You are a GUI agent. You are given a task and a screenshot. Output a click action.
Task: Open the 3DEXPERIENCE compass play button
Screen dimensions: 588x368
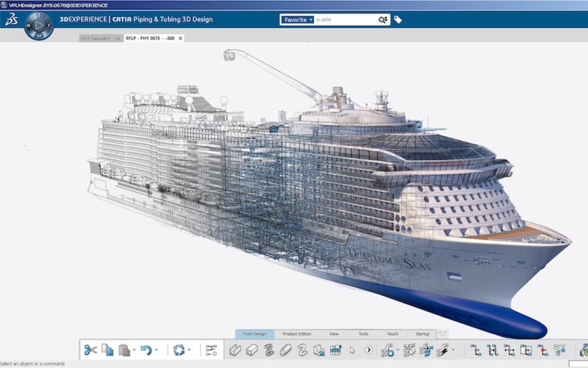tap(39, 25)
